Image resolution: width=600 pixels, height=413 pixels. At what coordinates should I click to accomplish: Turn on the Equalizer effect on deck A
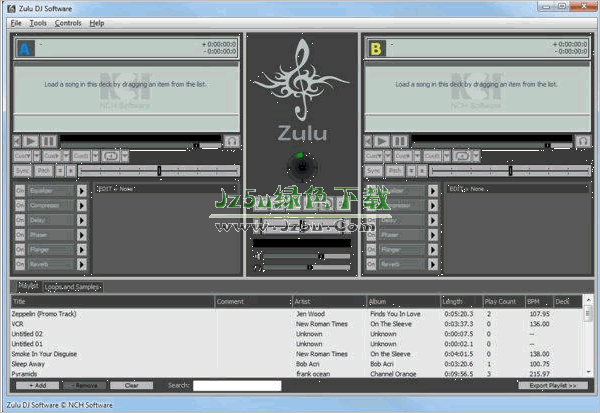coord(20,191)
